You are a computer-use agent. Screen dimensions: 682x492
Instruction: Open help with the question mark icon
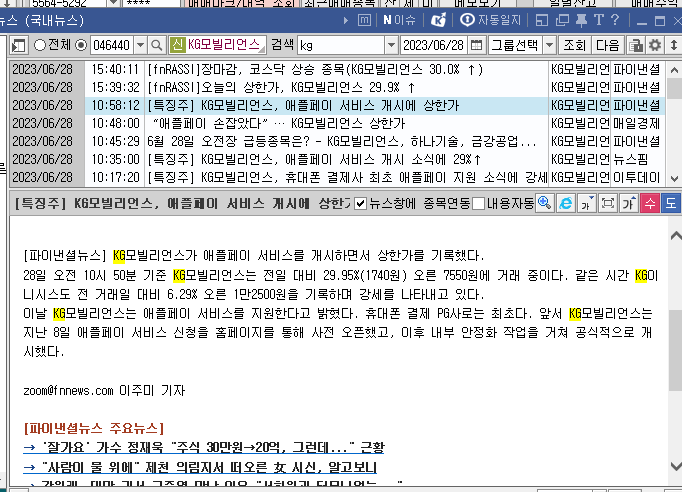pyautogui.click(x=615, y=20)
